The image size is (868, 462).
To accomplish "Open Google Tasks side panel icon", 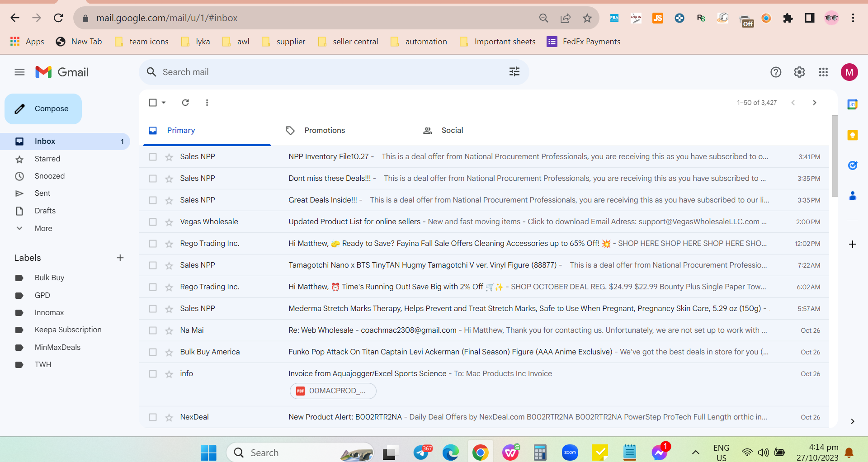I will click(853, 165).
